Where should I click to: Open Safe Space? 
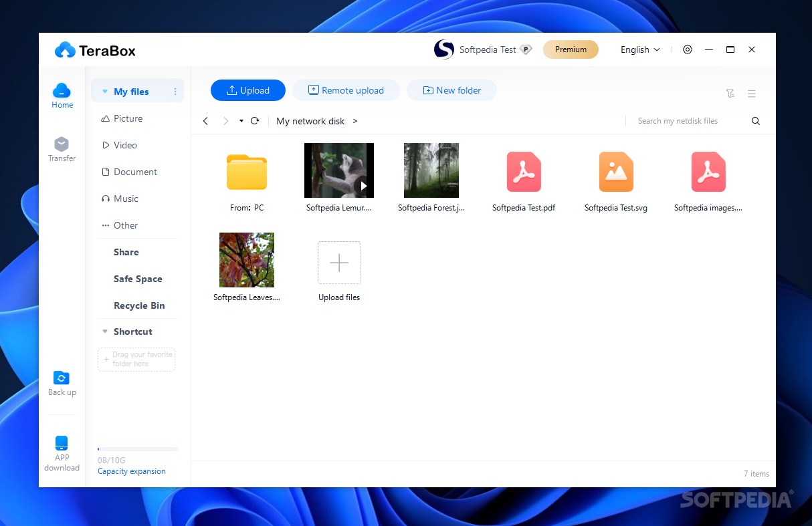pyautogui.click(x=138, y=279)
